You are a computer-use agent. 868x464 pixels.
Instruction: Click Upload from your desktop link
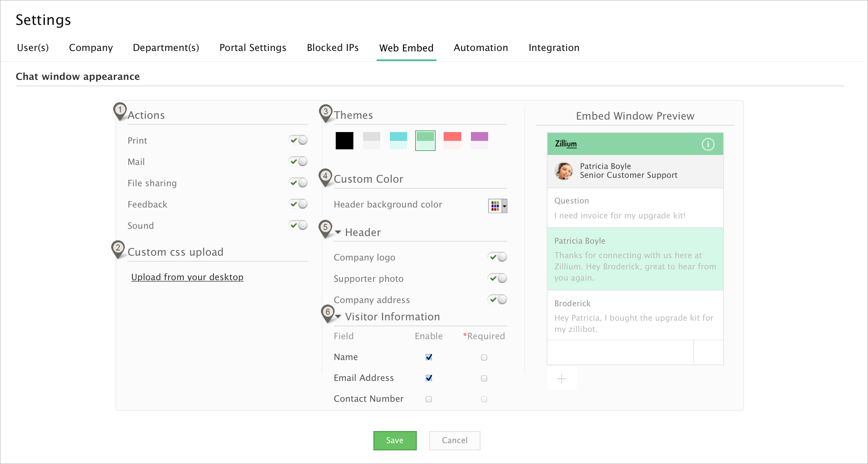point(187,277)
